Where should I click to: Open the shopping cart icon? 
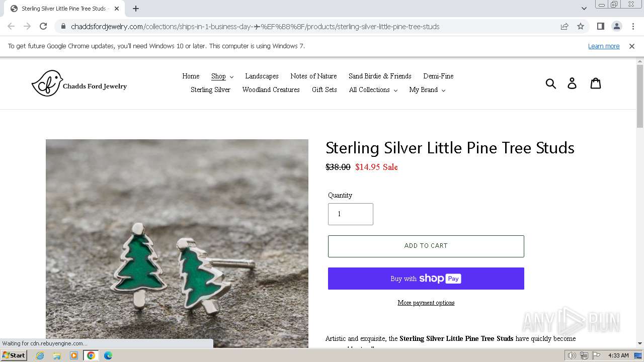coord(596,83)
